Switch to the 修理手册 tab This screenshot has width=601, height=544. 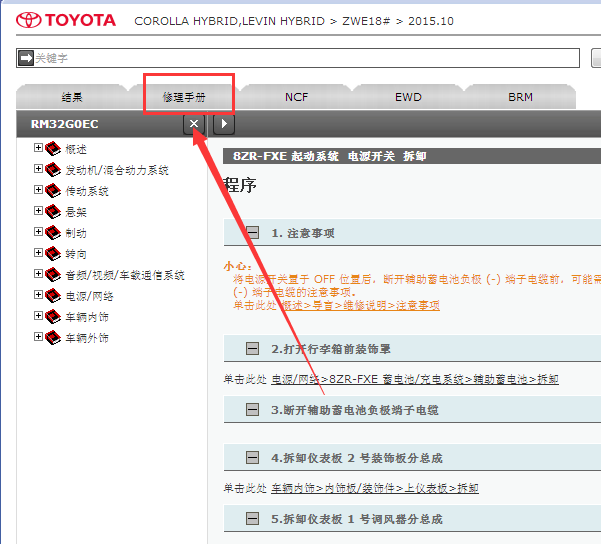(x=184, y=97)
